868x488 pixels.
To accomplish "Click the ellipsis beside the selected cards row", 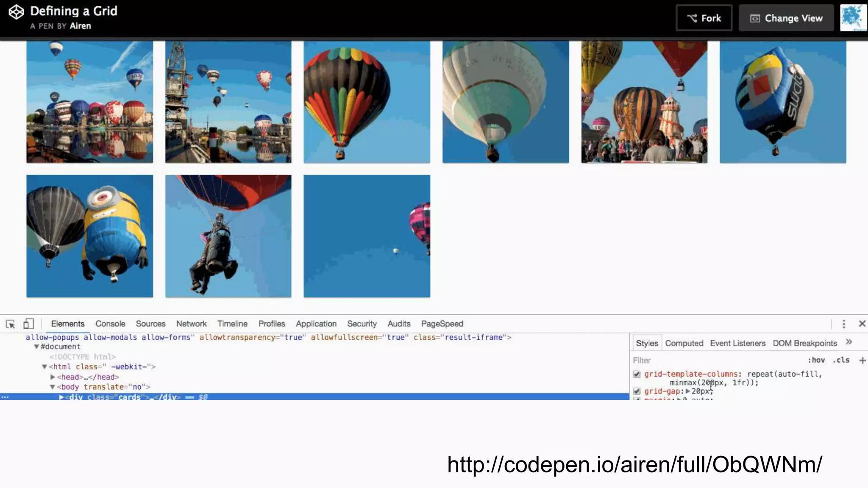I will pyautogui.click(x=5, y=397).
